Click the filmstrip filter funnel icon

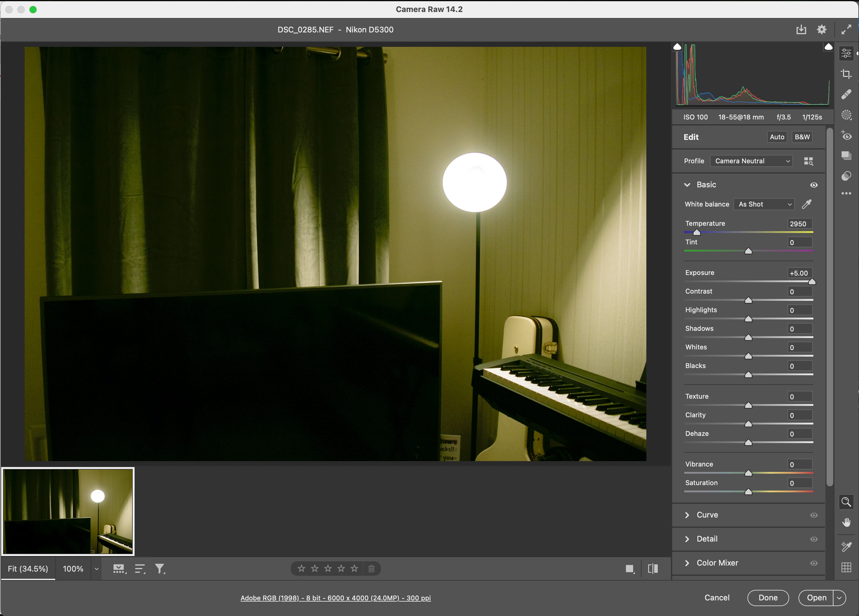tap(160, 569)
